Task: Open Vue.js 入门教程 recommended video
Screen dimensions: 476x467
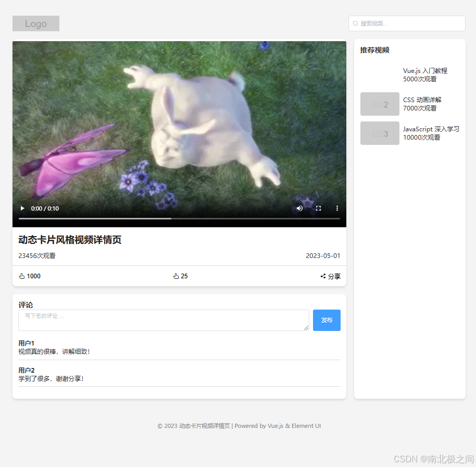Action: coord(409,75)
